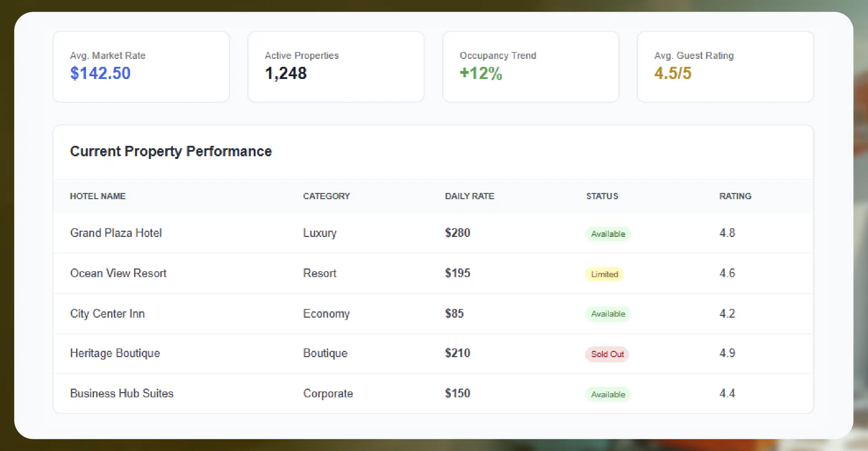Click the STATUS column header
The image size is (868, 451).
click(602, 196)
